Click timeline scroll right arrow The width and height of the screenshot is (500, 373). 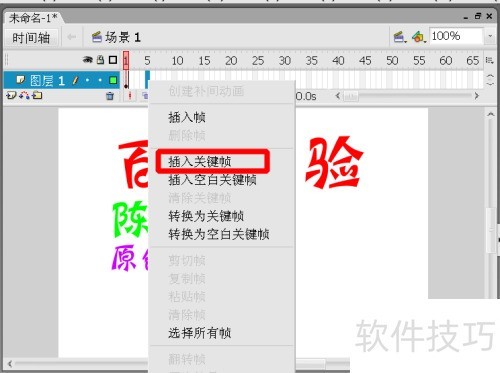[477, 96]
